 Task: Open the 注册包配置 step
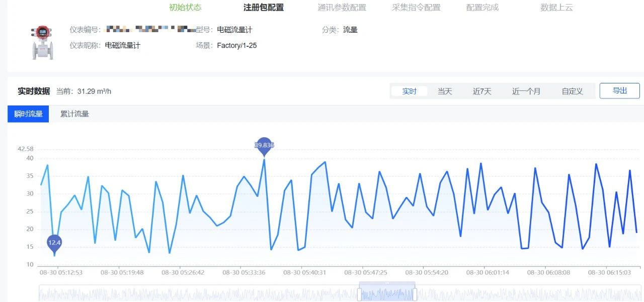click(x=264, y=8)
